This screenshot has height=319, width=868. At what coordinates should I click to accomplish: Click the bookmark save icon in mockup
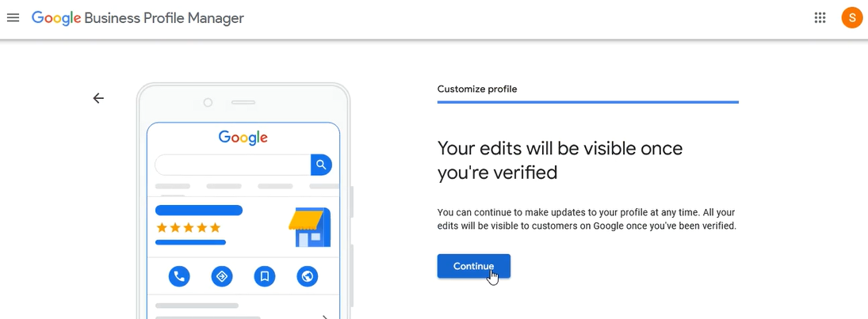(x=265, y=276)
